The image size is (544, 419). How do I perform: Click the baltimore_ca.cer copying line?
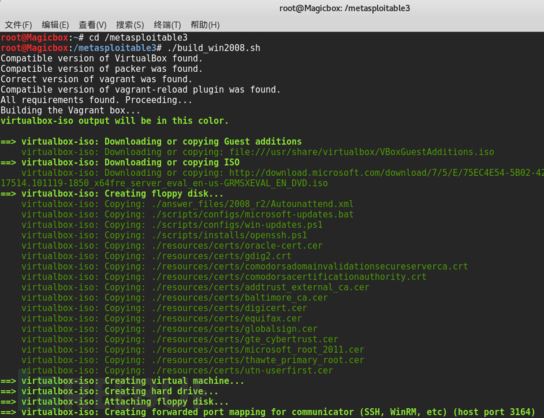click(174, 298)
